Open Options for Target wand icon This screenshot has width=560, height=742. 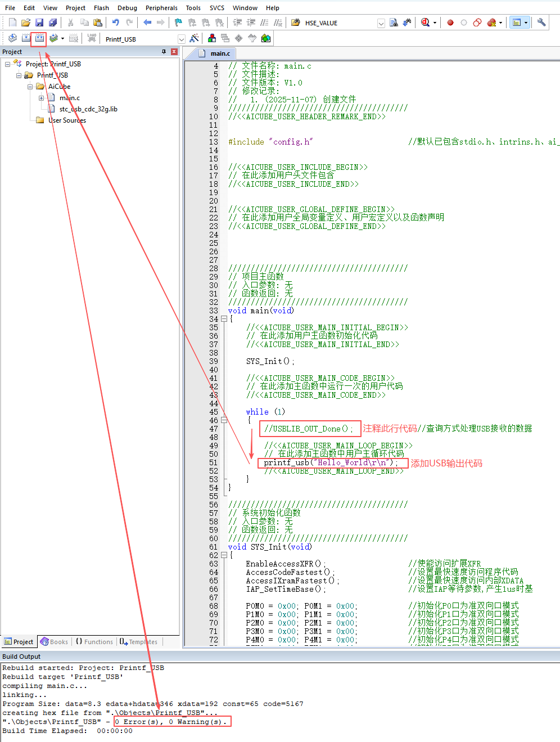pyautogui.click(x=194, y=38)
